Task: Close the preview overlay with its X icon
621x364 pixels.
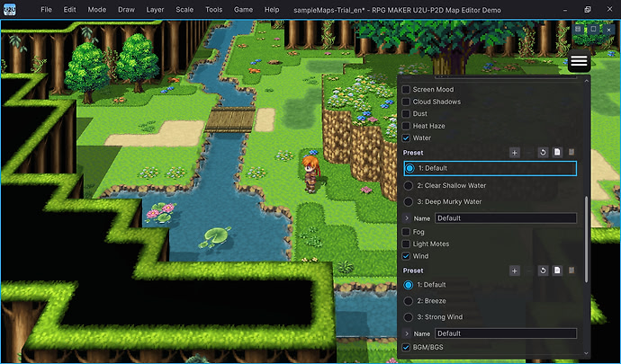Action: click(608, 30)
